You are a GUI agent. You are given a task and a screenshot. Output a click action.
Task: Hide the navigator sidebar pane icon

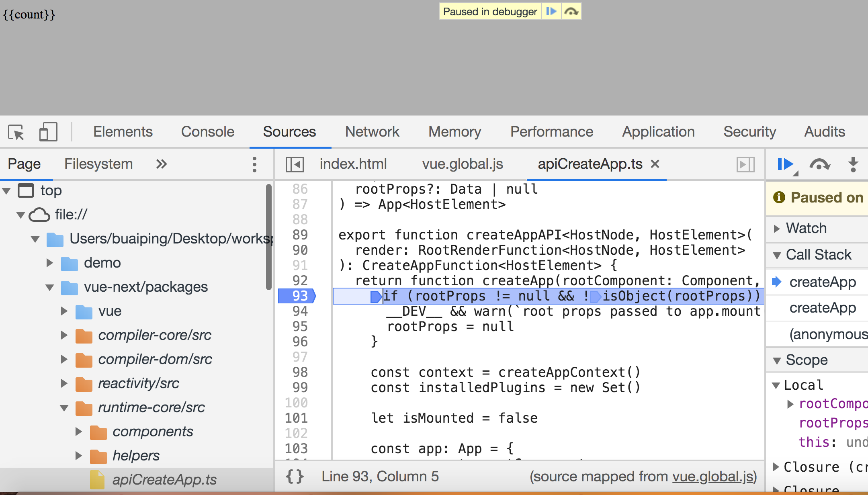295,164
